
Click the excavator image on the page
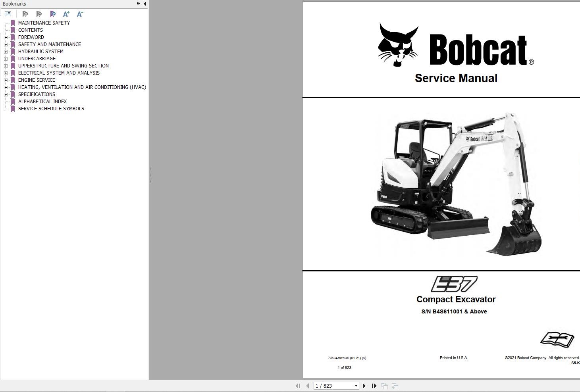[x=456, y=184]
